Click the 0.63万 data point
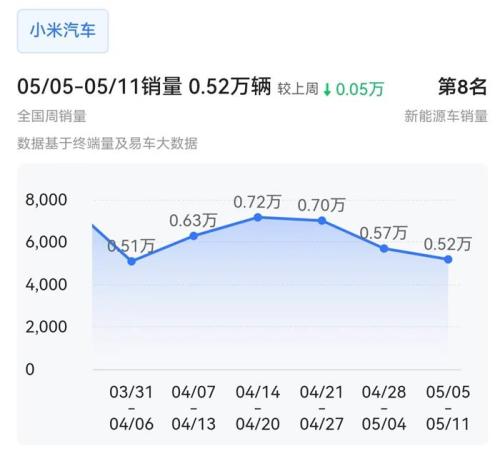Screen dimensions: 500x451 (x=194, y=236)
